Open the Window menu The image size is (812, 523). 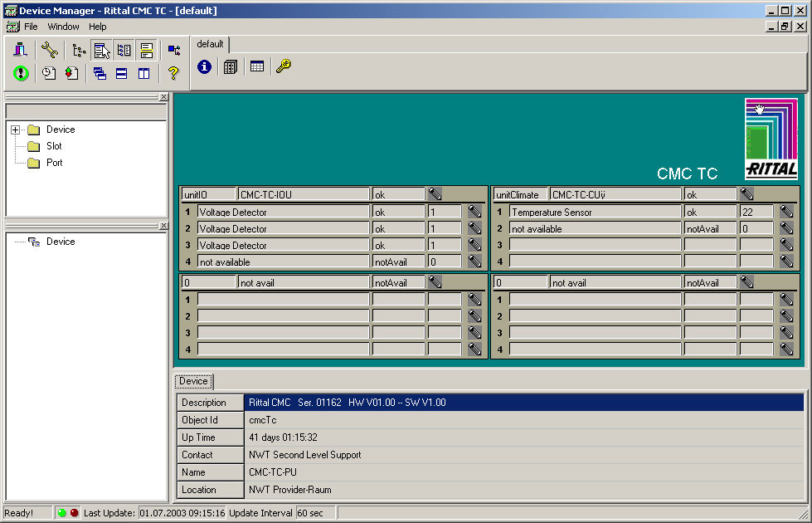tap(63, 27)
